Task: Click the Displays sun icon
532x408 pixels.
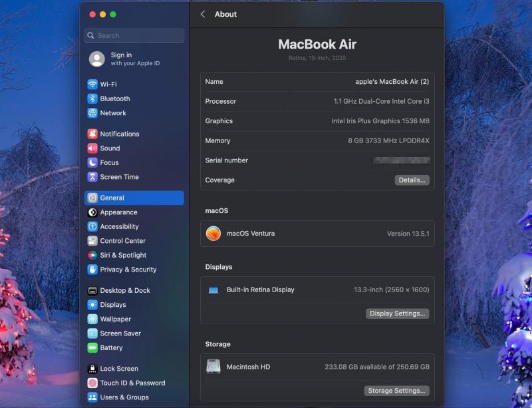Action: pyautogui.click(x=92, y=304)
